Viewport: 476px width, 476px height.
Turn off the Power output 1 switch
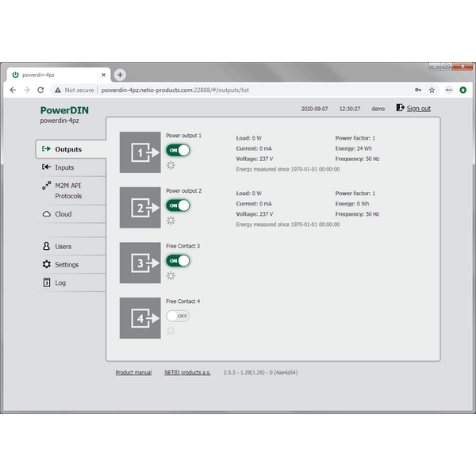pyautogui.click(x=178, y=150)
